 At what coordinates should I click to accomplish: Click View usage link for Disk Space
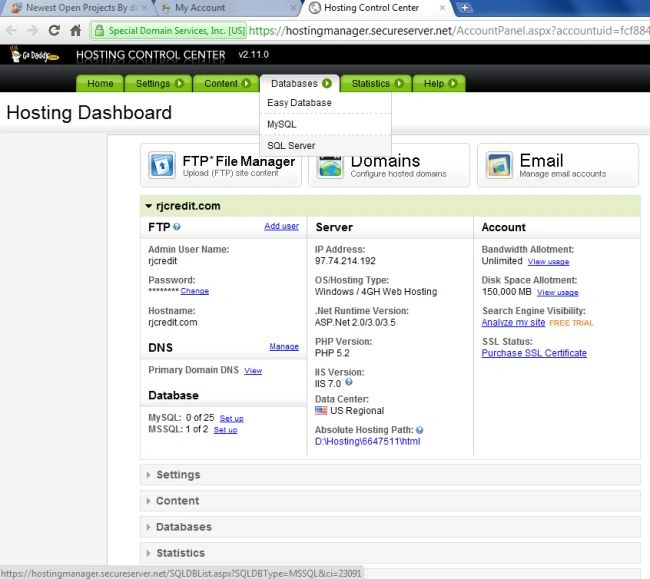(558, 293)
